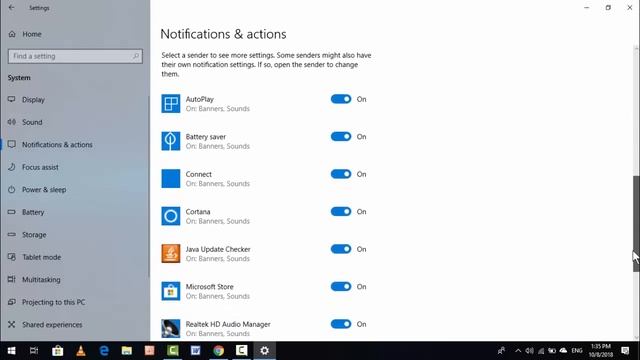Open Java Update Checker sender settings
Screen dimensions: 640x360
click(x=218, y=249)
